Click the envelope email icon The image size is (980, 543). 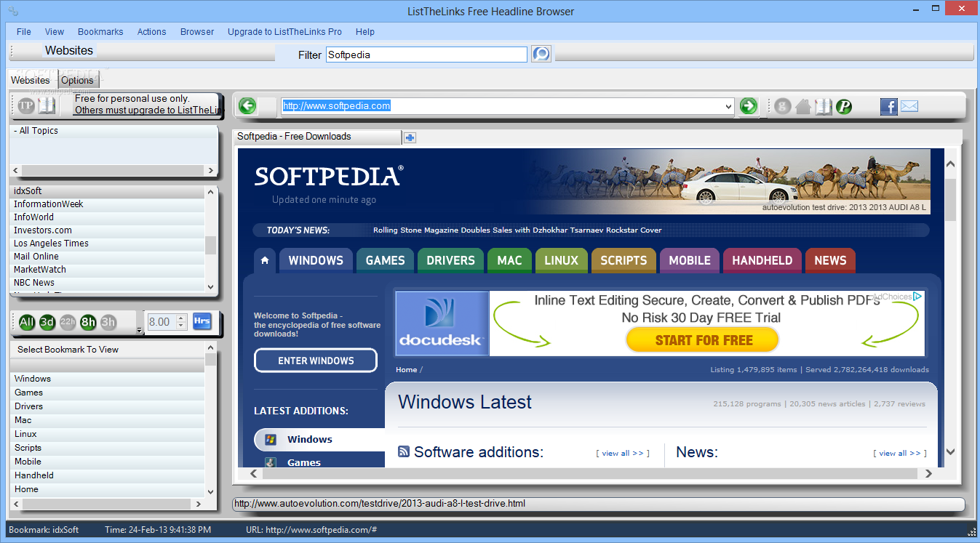909,106
